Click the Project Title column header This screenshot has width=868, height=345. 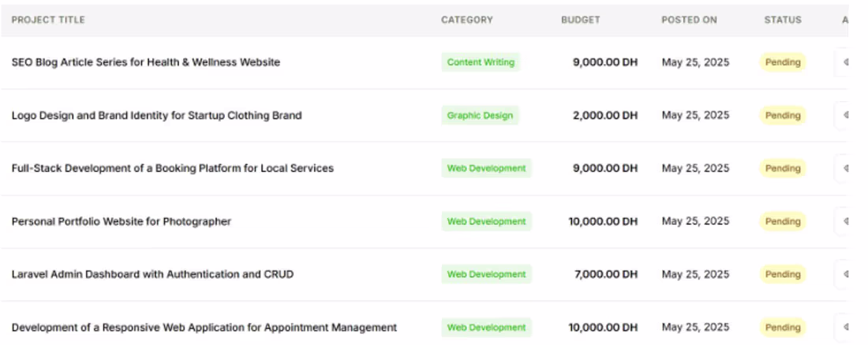click(48, 20)
